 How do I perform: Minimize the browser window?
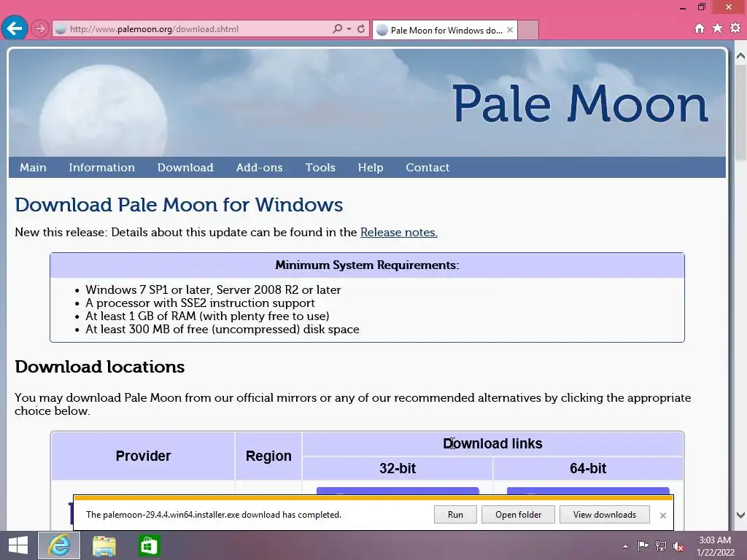(683, 7)
